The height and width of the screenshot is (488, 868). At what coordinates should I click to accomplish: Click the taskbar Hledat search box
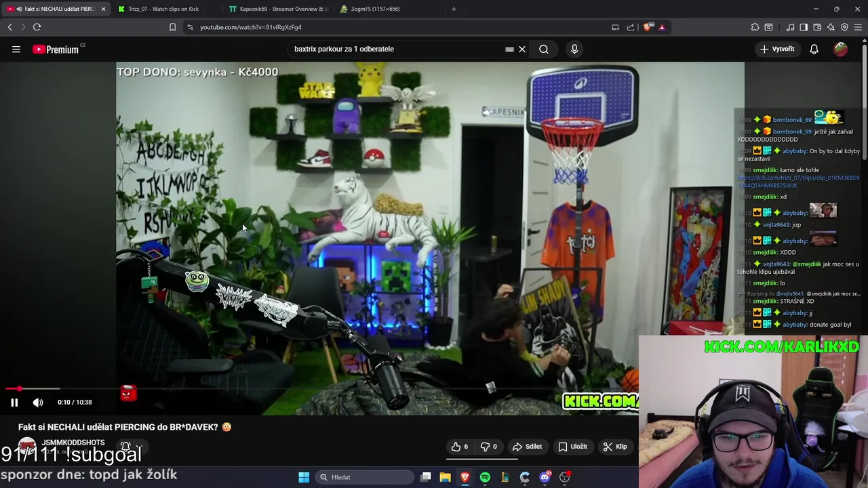(365, 477)
